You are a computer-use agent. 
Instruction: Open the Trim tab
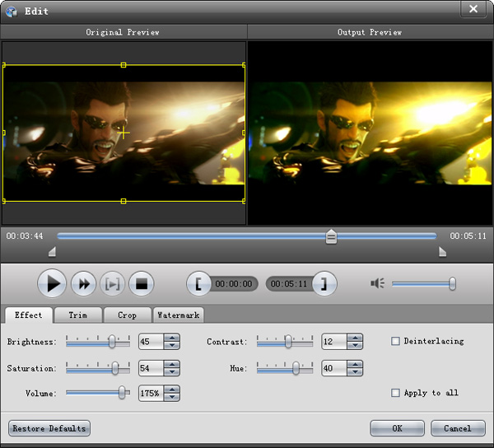click(78, 315)
